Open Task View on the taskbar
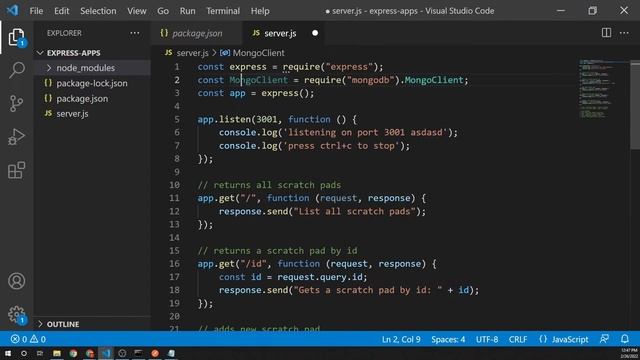 (x=40, y=353)
